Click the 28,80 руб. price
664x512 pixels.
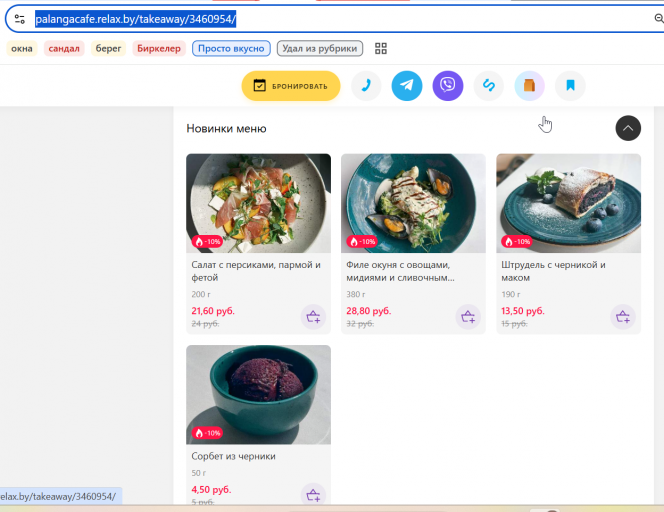pos(369,311)
